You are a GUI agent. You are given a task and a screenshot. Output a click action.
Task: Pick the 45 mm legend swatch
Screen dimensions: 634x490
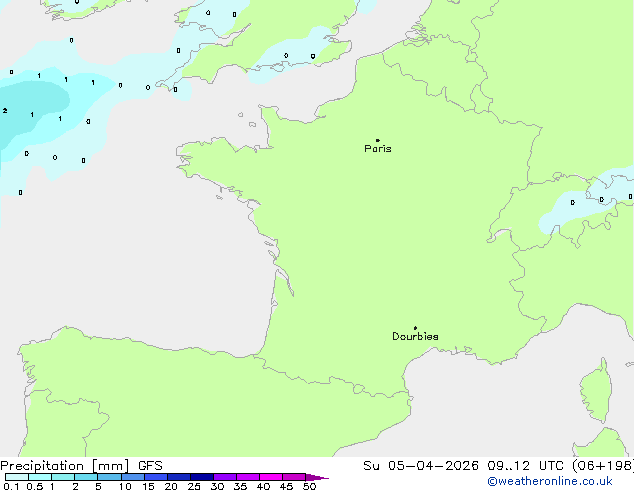(x=294, y=477)
